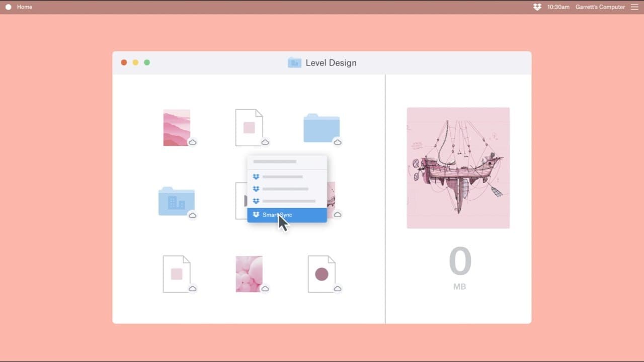The height and width of the screenshot is (362, 644).
Task: Click the Level Design window title
Action: 331,63
